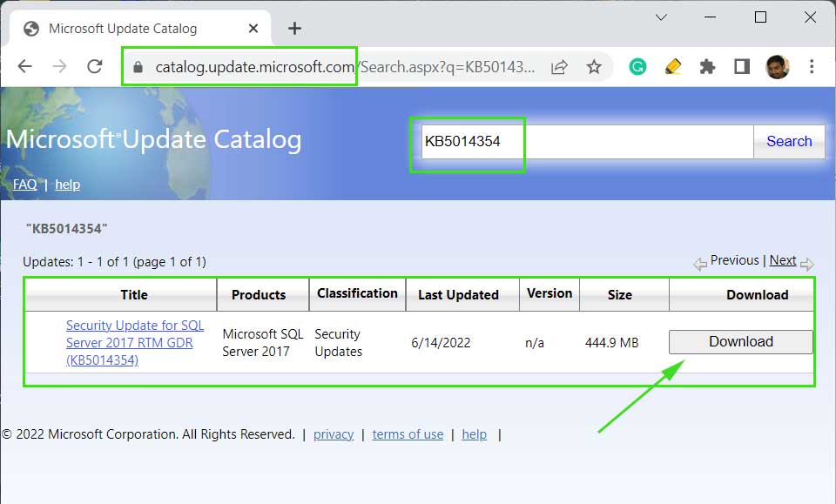836x504 pixels.
Task: Open the Chrome three-dot menu
Action: tap(812, 67)
